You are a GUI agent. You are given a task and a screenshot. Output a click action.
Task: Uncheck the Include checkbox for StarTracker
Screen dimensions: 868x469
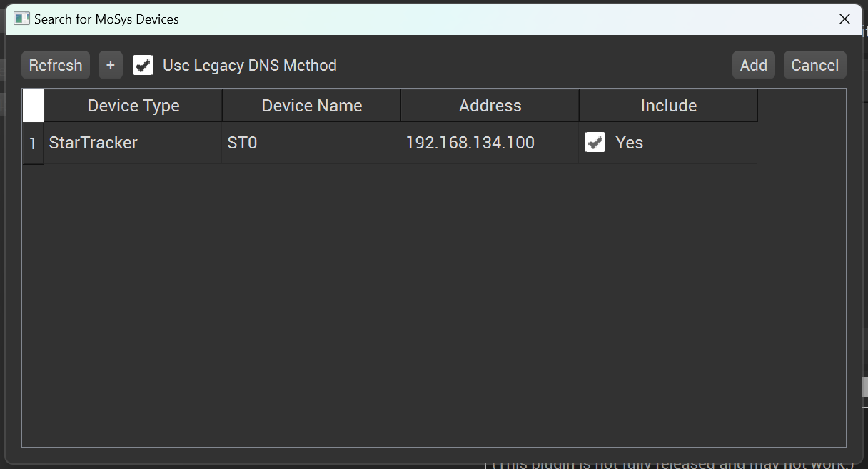coord(595,143)
